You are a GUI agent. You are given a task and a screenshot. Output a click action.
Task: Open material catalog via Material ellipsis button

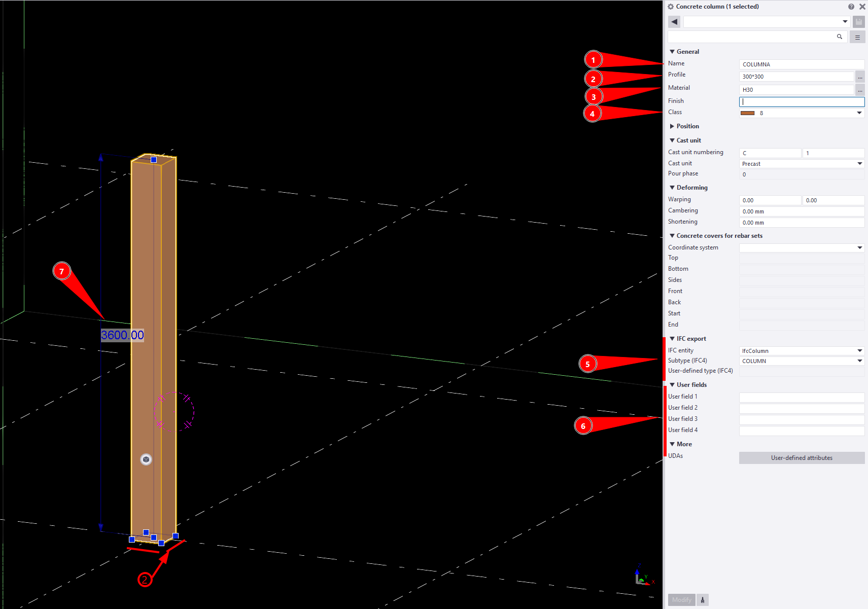860,90
